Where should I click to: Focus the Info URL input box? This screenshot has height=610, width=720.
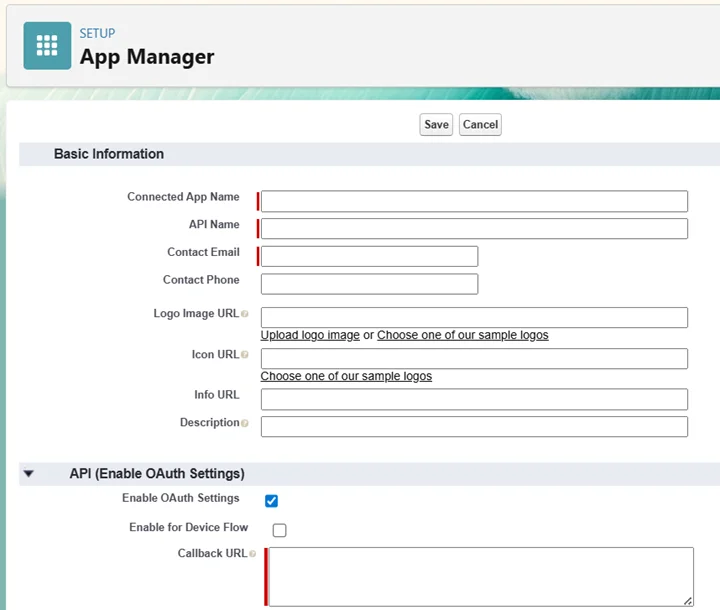tap(474, 399)
